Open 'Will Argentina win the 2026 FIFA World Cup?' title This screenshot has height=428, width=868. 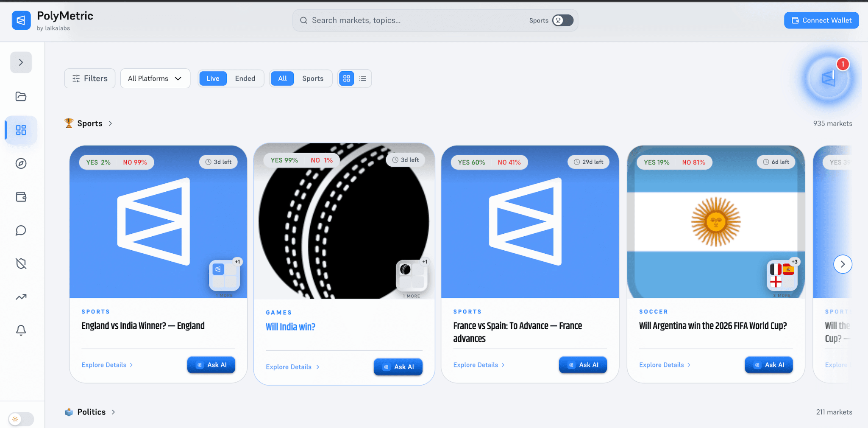[x=713, y=326]
